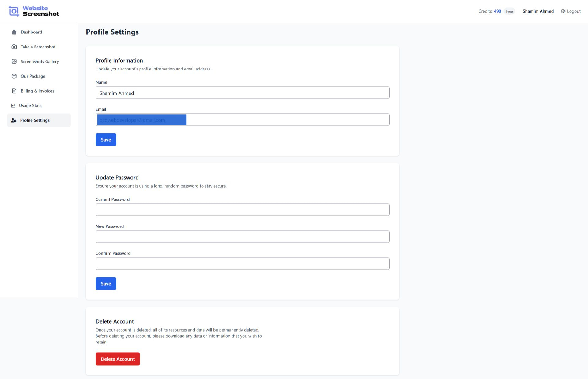
Task: Click inside the Name input field
Action: click(242, 93)
